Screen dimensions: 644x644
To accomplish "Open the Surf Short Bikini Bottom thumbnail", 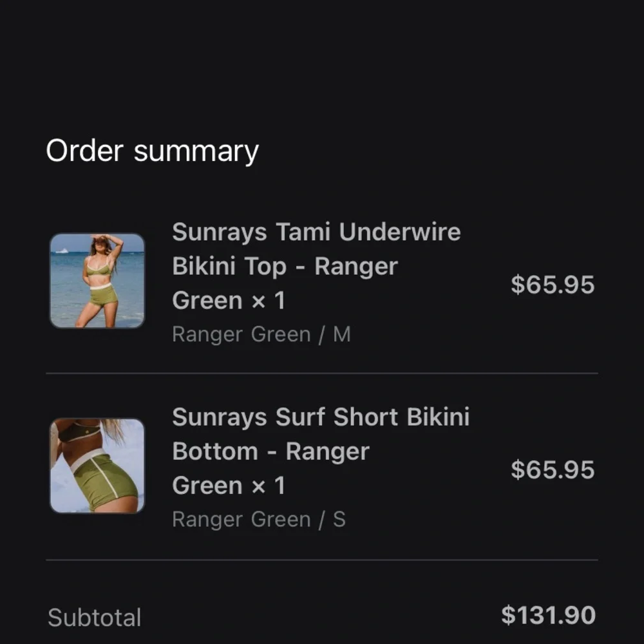I will [97, 466].
